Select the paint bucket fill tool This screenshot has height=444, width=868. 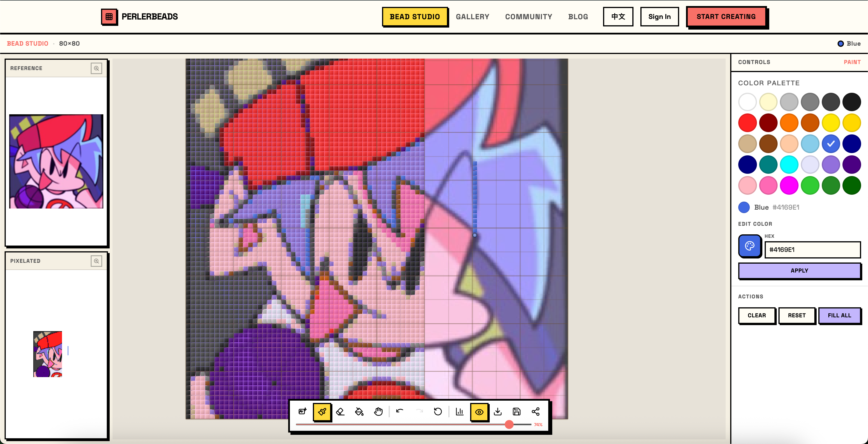point(359,411)
